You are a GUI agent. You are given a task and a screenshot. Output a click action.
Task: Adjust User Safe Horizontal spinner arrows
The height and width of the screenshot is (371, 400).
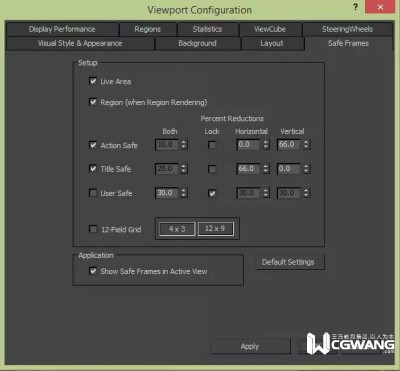tap(266, 193)
